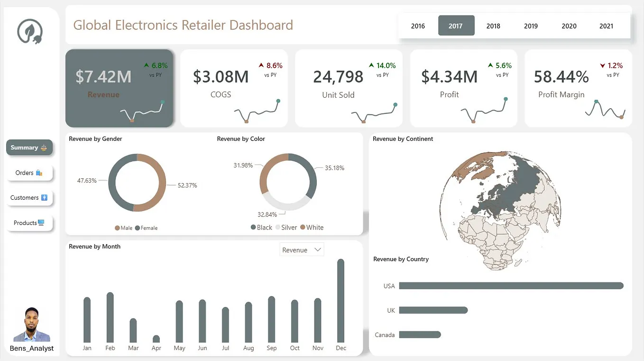Select year 2019 in the year slicer
Viewport: 644px width, 361px height.
531,26
